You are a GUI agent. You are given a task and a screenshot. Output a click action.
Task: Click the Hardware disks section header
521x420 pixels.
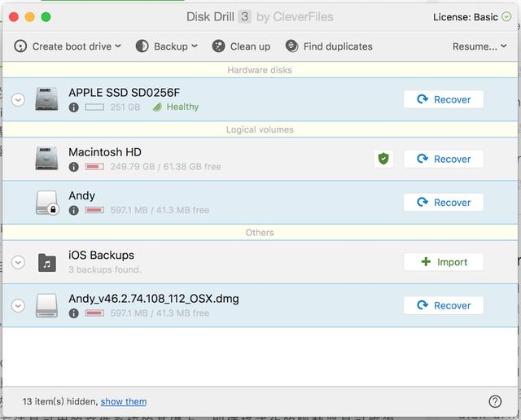(x=260, y=70)
